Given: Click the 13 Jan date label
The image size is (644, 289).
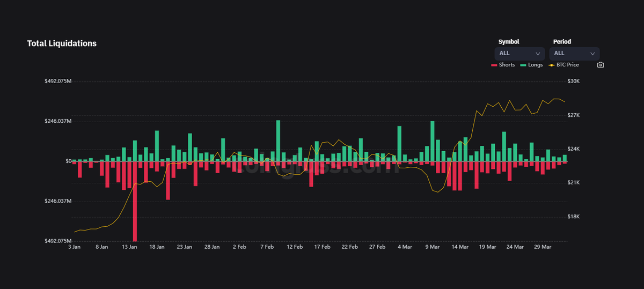Looking at the screenshot, I should pos(129,247).
